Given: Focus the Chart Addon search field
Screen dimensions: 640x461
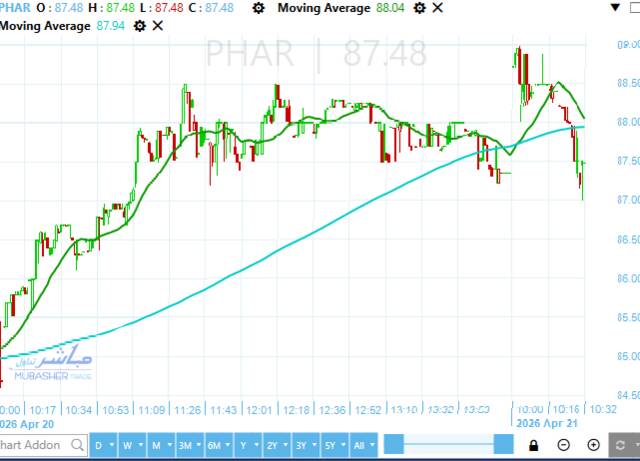Looking at the screenshot, I should (x=43, y=445).
